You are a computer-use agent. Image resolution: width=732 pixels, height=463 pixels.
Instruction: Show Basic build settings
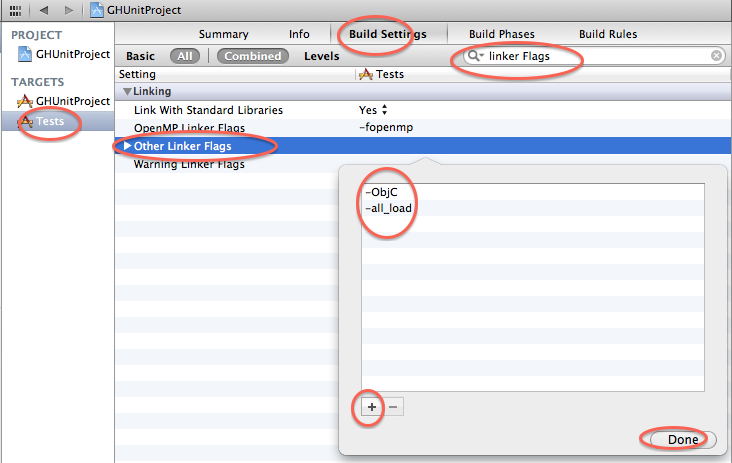(x=140, y=56)
